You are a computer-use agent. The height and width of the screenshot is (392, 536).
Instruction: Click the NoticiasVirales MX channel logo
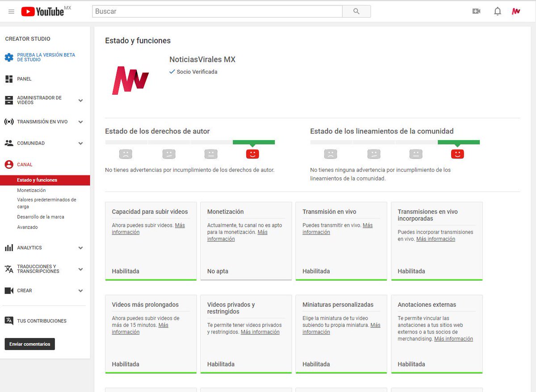click(x=130, y=80)
